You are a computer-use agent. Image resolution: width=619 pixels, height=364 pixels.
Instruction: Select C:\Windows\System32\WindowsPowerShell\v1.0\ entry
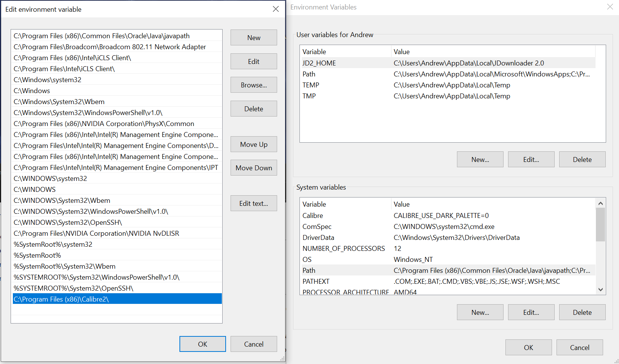pos(117,112)
